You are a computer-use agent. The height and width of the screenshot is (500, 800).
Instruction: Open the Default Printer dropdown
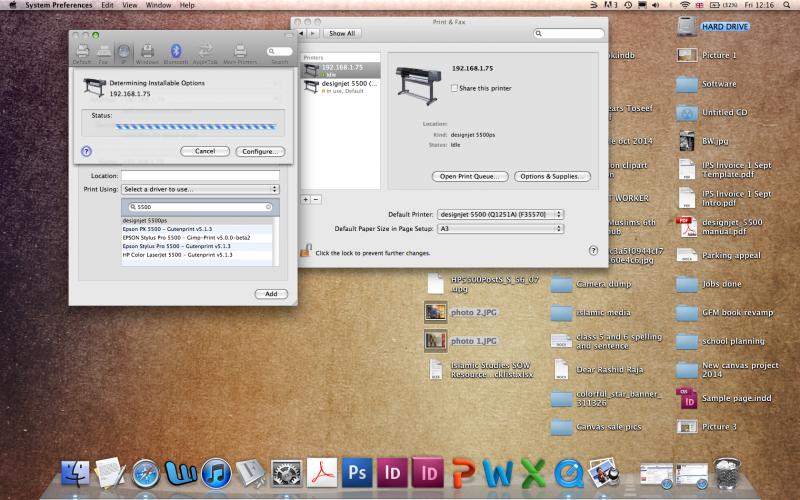[500, 214]
